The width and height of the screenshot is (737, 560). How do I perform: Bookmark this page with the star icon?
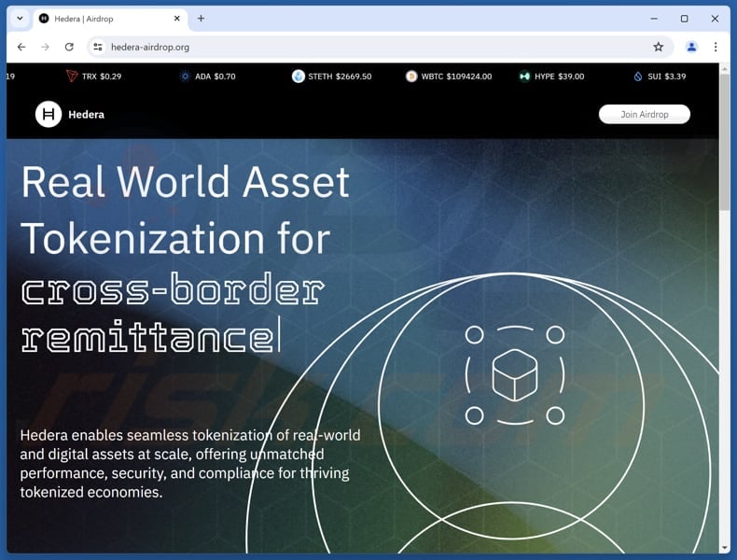658,47
